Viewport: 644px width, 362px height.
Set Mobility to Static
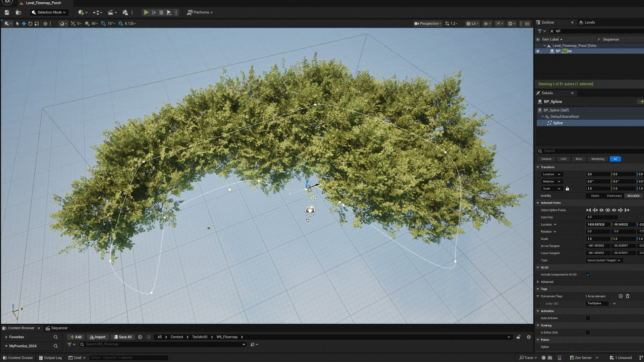[595, 196]
